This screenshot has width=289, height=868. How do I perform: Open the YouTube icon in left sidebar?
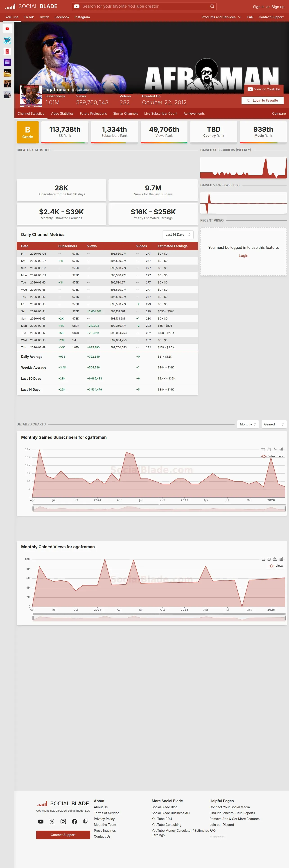click(7, 29)
